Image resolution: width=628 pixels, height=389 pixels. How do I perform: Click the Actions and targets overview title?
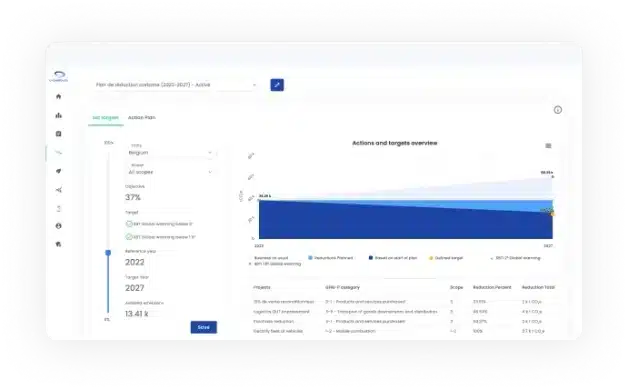[395, 143]
